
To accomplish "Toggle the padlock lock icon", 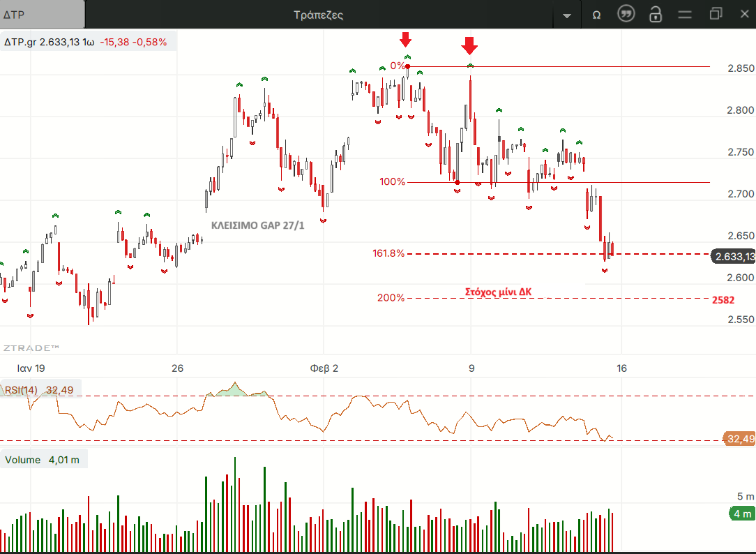I will point(655,14).
